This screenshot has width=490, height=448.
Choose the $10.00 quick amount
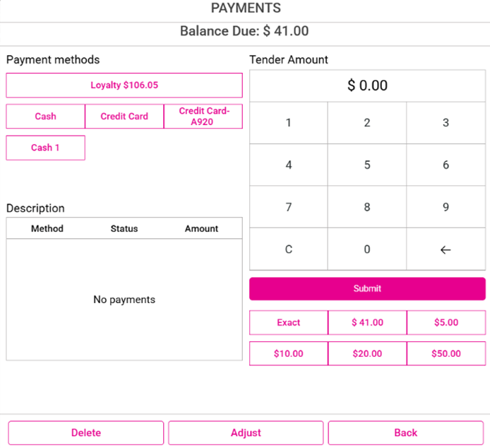click(x=288, y=354)
